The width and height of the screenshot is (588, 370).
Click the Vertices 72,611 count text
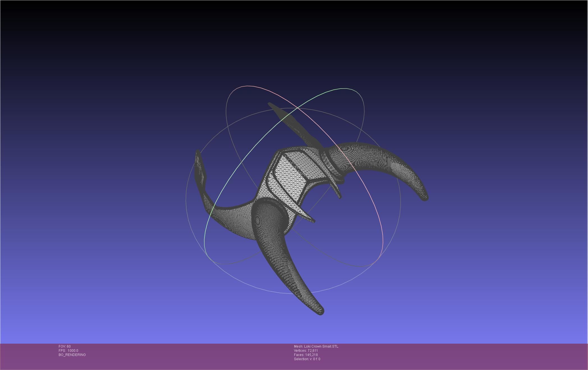pyautogui.click(x=306, y=351)
